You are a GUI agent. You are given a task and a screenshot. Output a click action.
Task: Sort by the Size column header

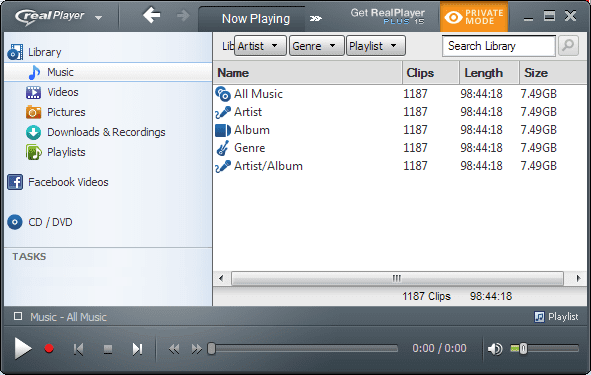click(x=553, y=73)
